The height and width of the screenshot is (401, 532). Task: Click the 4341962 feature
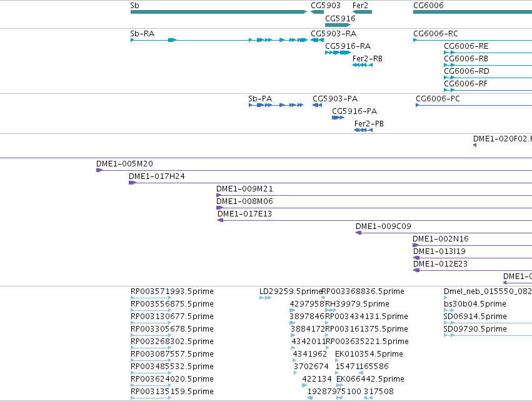(294, 360)
